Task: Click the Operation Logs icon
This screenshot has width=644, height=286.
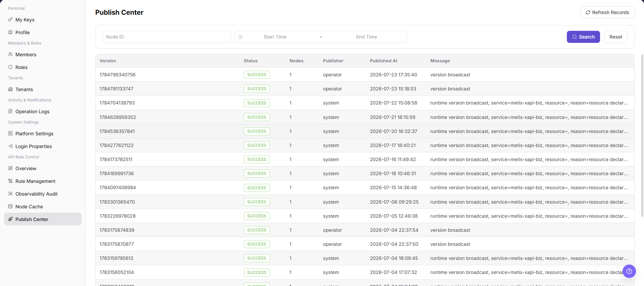Action: pos(10,112)
